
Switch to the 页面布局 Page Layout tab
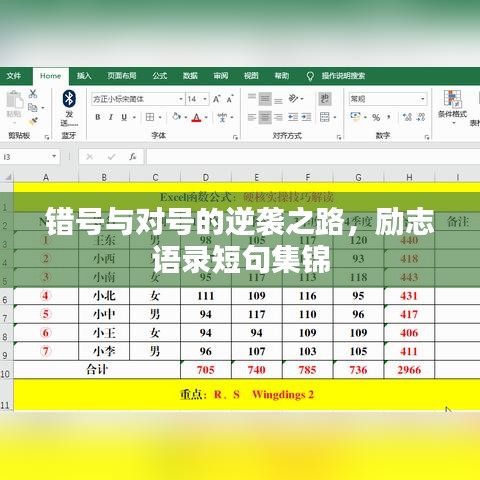(x=122, y=76)
